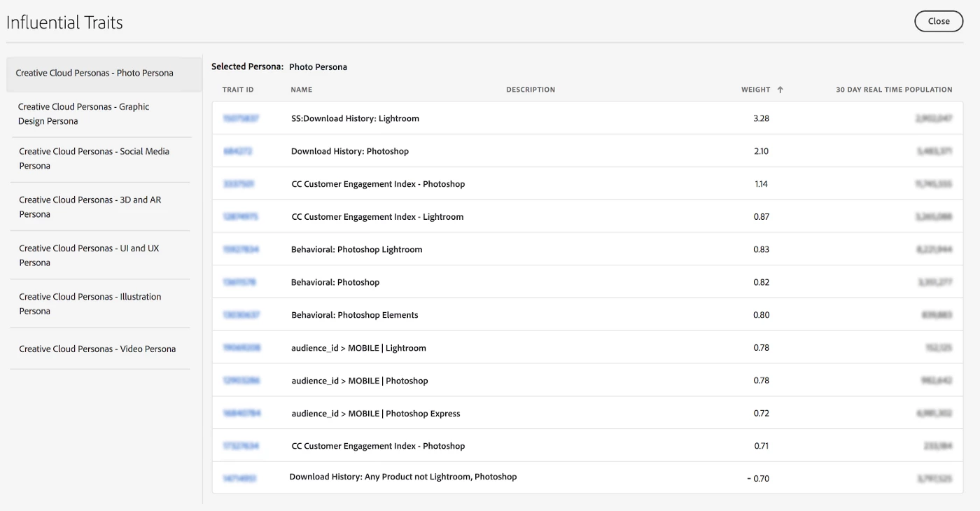Click the Selected Persona: Photo Persona label
Viewport: 980px width, 511px height.
(279, 67)
